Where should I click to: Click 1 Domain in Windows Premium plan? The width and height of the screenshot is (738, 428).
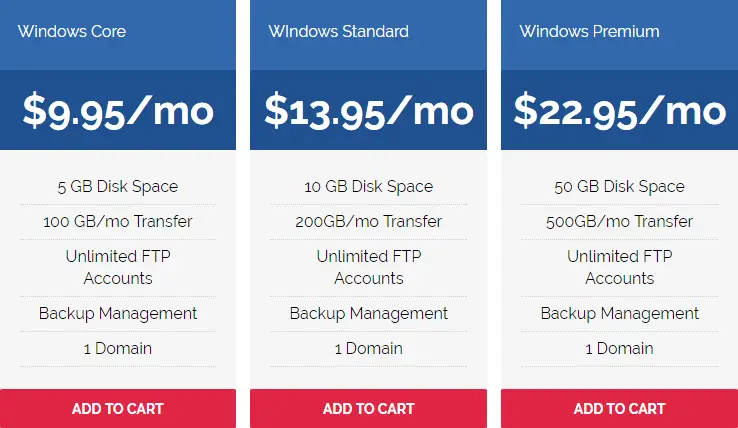tap(619, 348)
